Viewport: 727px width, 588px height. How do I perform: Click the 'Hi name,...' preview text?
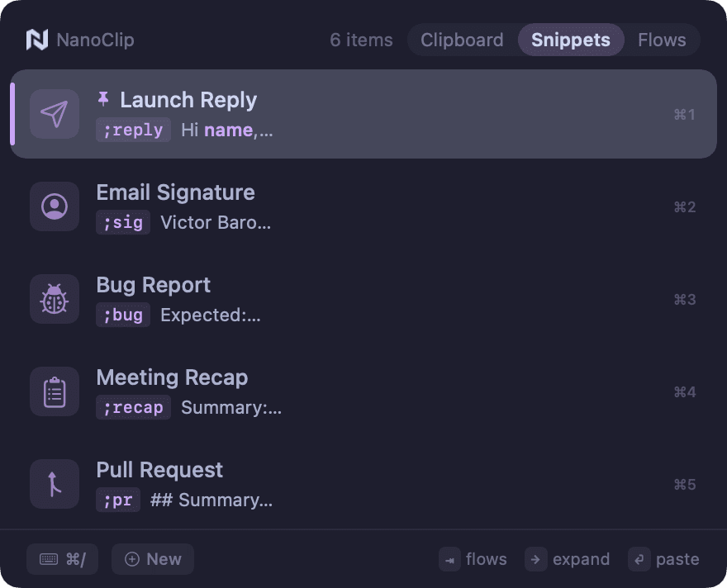tap(226, 130)
